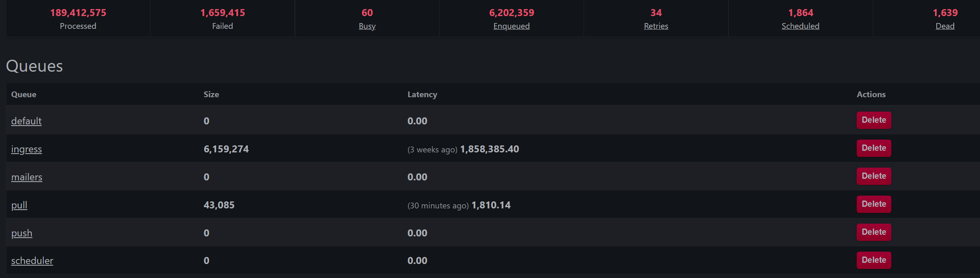Delete the mailers queue
This screenshot has width=980, height=278.
pos(874,176)
